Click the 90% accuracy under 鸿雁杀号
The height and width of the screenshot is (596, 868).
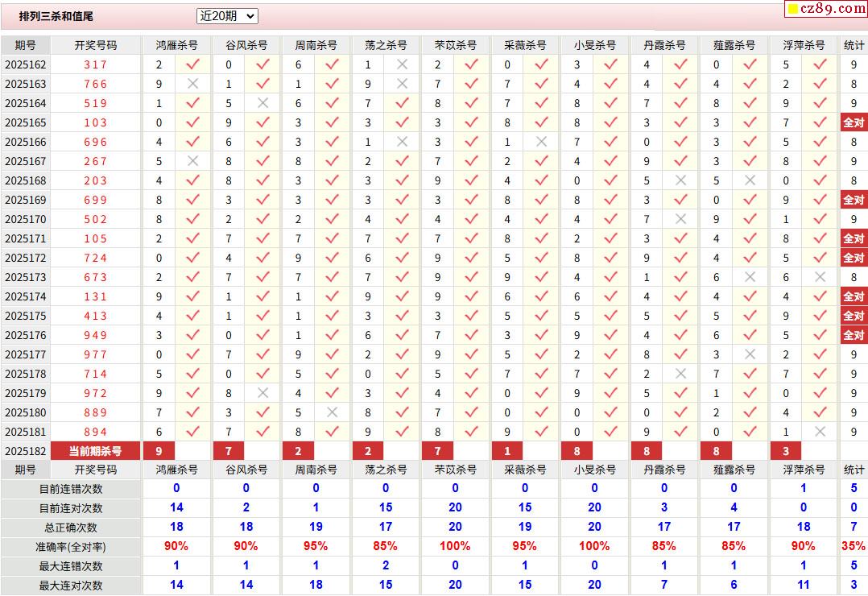pyautogui.click(x=176, y=546)
